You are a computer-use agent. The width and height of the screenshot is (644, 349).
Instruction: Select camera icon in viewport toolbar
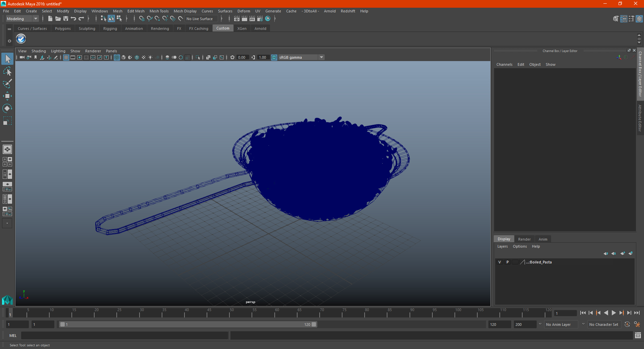click(22, 57)
